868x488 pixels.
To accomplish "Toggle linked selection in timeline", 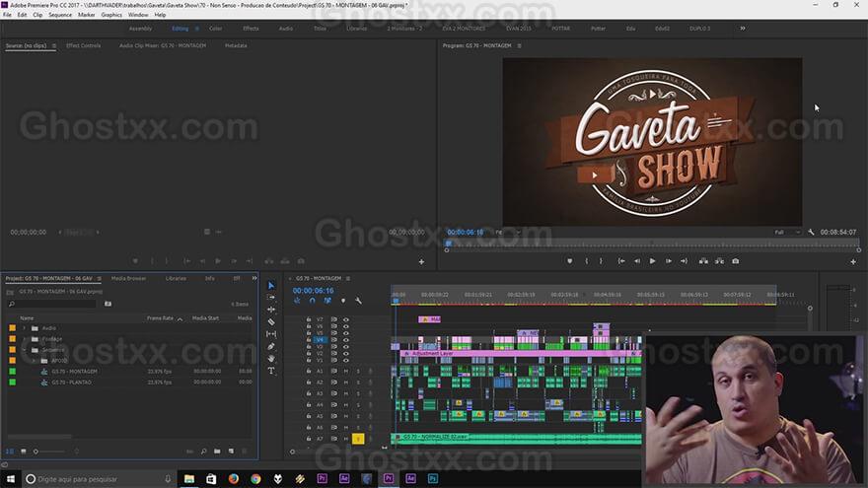I will (x=327, y=301).
